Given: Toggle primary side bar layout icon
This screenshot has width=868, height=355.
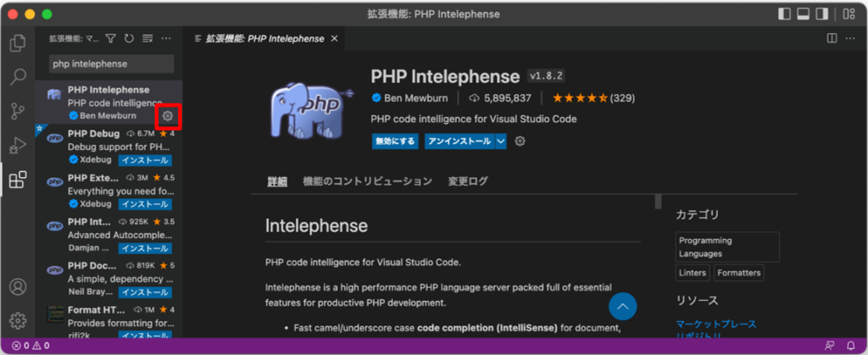Looking at the screenshot, I should coord(784,14).
